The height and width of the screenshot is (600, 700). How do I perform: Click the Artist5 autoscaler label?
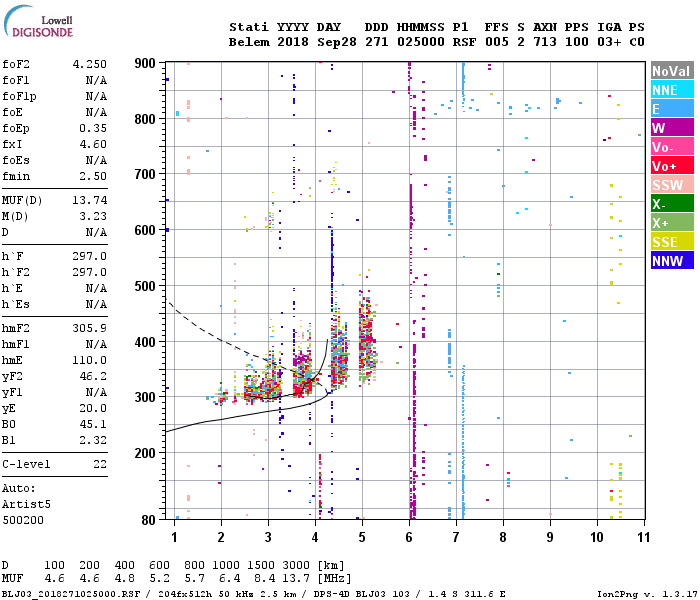click(x=26, y=504)
